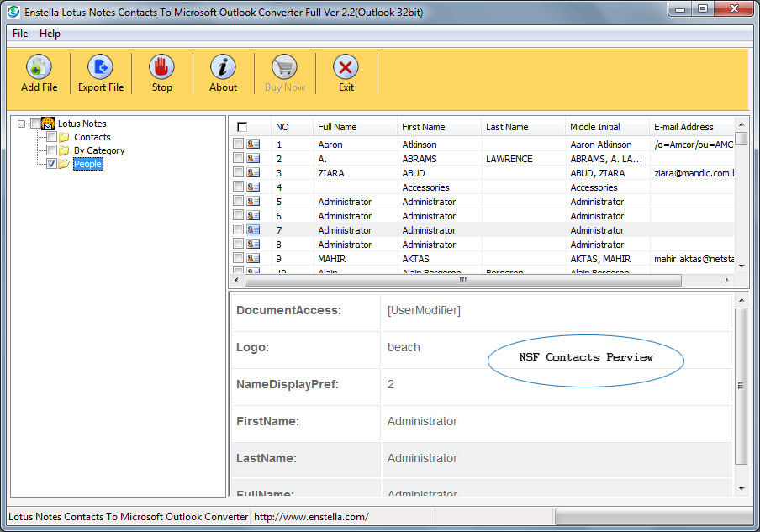Check the box for row 4 Accessories
The width and height of the screenshot is (760, 532).
tap(238, 187)
